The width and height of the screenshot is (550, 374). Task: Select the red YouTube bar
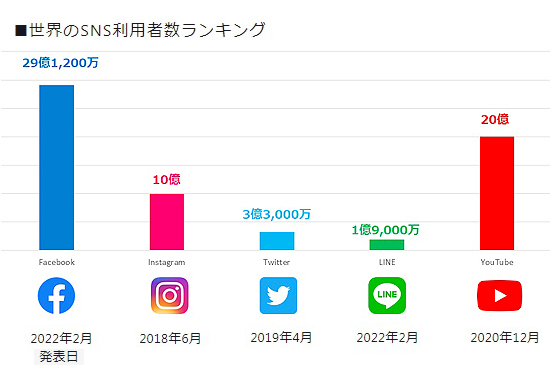497,193
